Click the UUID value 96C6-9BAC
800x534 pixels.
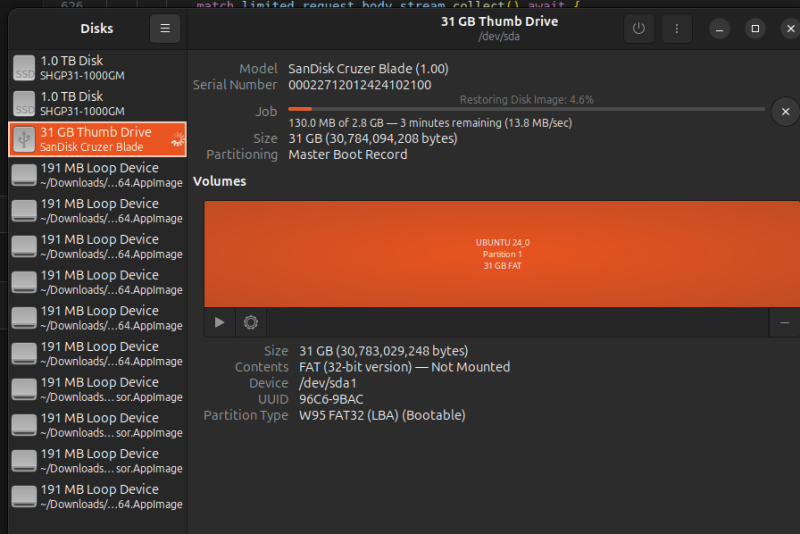click(x=331, y=399)
